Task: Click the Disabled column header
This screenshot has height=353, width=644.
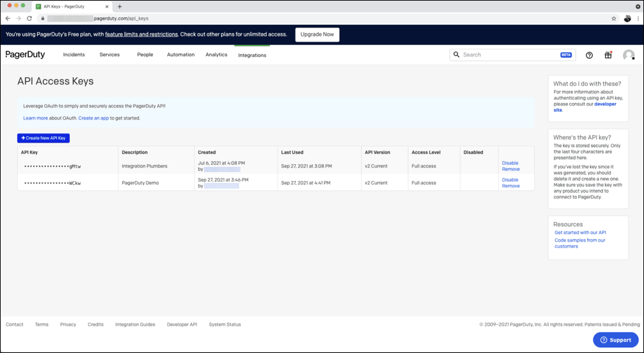Action: pos(473,152)
